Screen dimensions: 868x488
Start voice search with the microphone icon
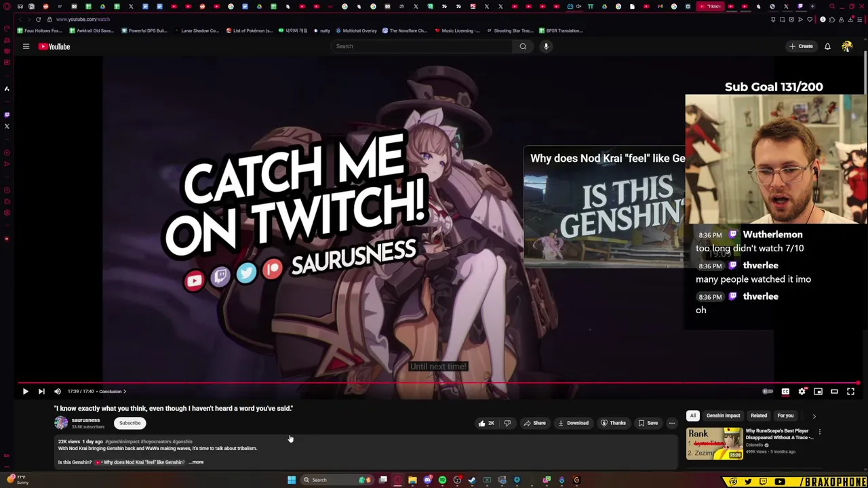pyautogui.click(x=546, y=46)
